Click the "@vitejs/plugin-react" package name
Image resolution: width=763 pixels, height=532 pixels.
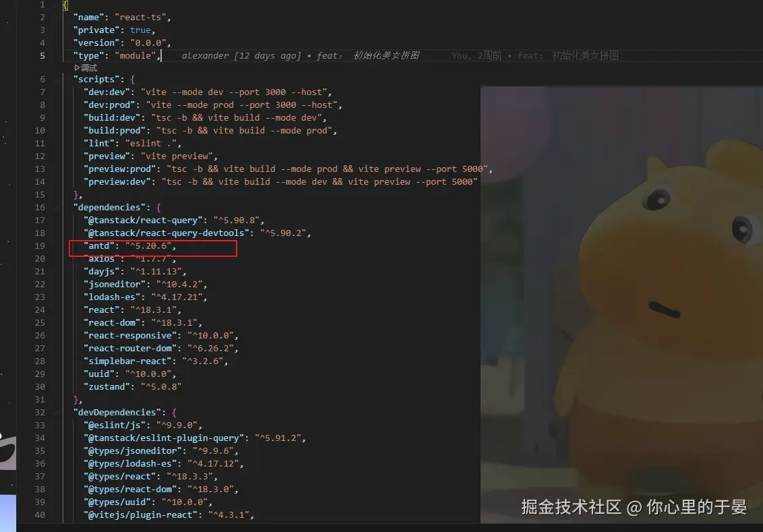coord(140,514)
